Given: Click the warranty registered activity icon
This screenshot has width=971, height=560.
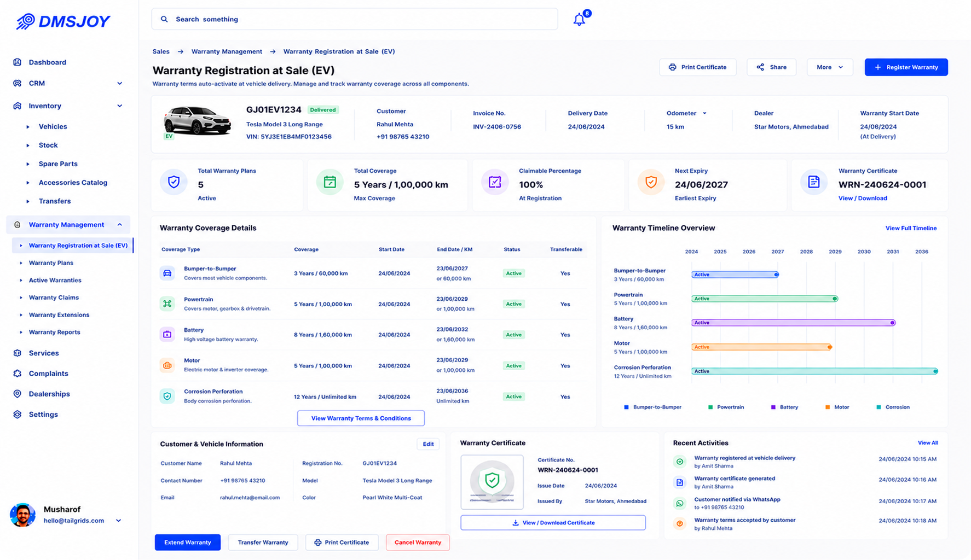Looking at the screenshot, I should 680,462.
